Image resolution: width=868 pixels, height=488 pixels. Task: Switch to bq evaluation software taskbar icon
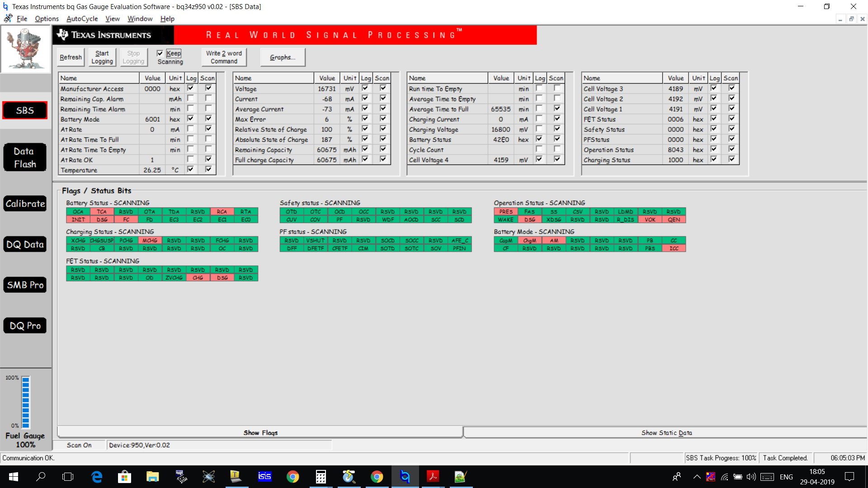405,477
